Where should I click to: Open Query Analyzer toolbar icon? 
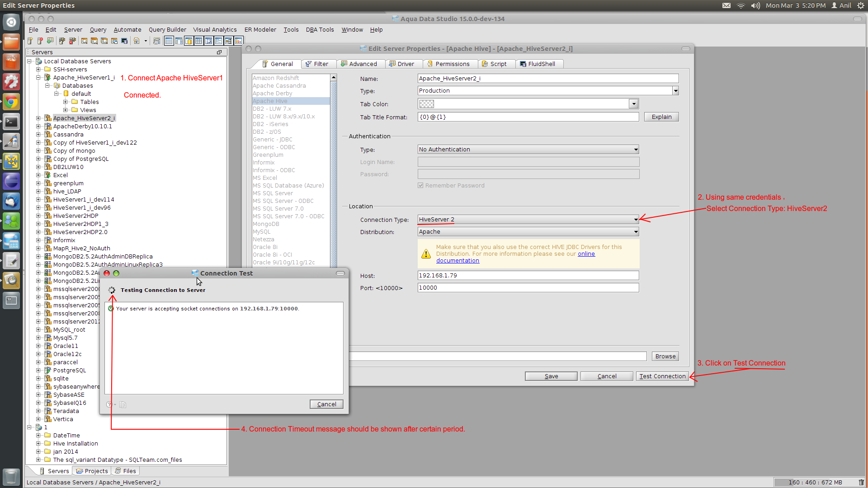84,41
